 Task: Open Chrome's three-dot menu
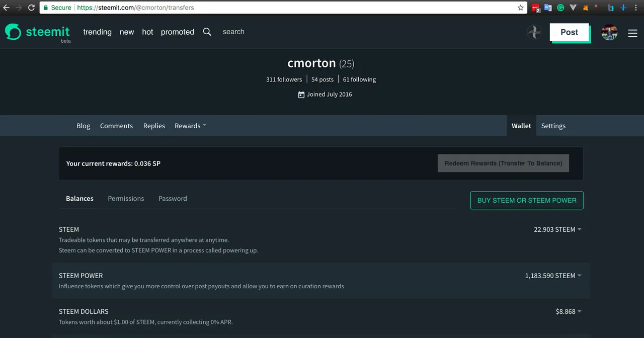[636, 8]
